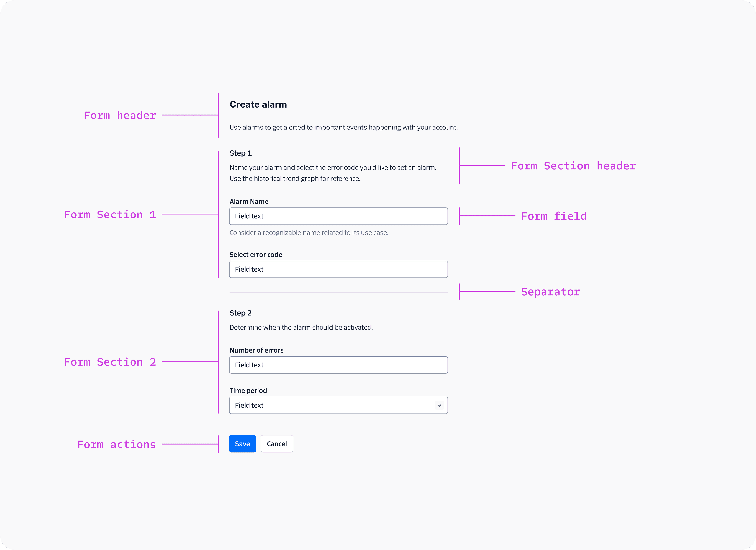Click the Step 2 section header
The image size is (756, 550).
point(240,313)
